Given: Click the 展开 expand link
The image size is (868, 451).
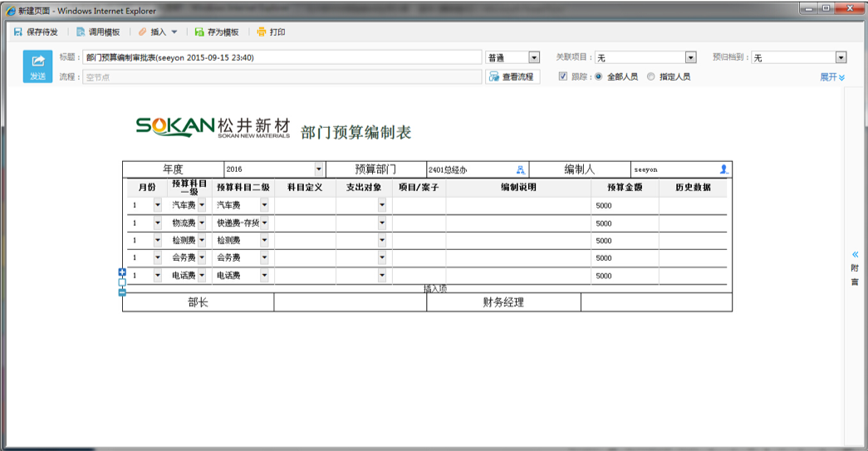Looking at the screenshot, I should click(x=832, y=77).
